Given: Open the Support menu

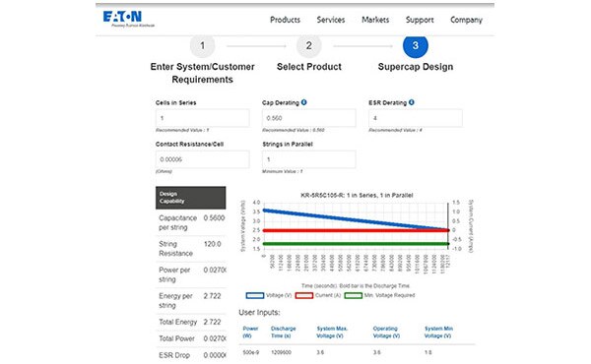Looking at the screenshot, I should pyautogui.click(x=420, y=20).
